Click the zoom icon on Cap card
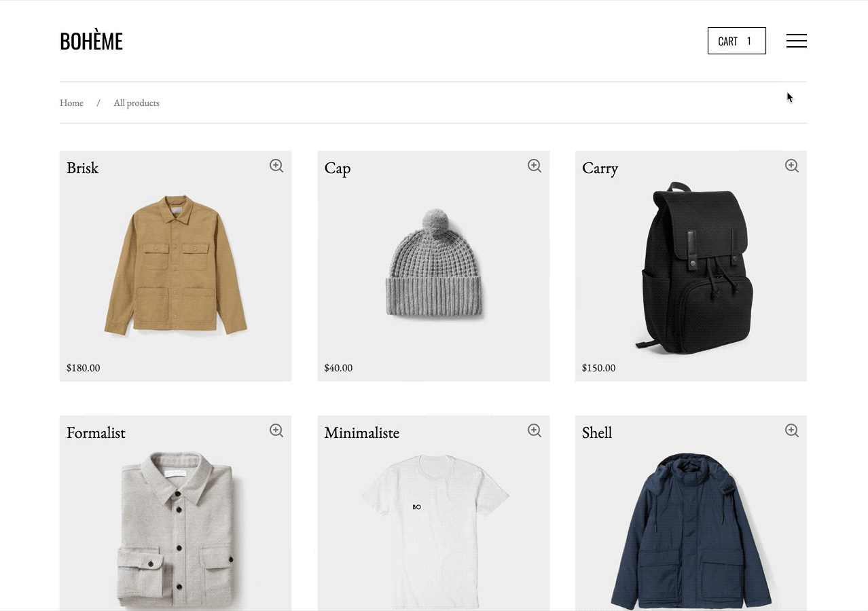 pyautogui.click(x=535, y=166)
